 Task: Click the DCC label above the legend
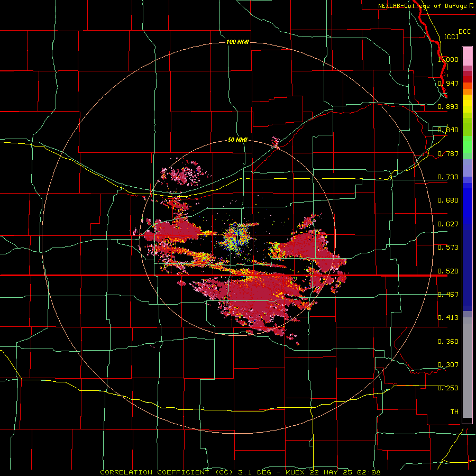(465, 32)
